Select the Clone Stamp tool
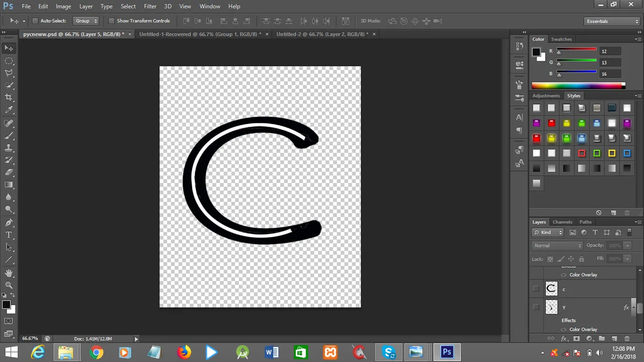The image size is (644, 362). [x=9, y=148]
